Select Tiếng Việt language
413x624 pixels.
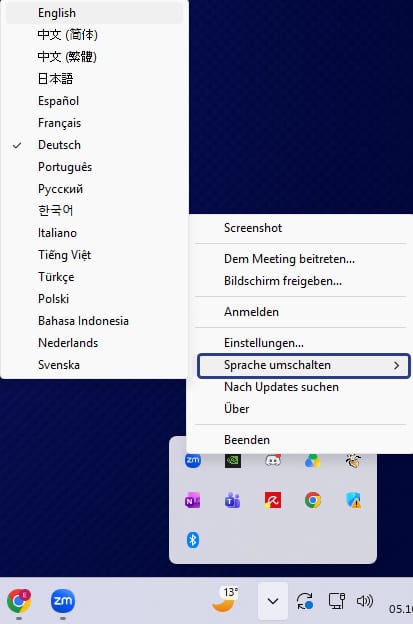pos(95,255)
